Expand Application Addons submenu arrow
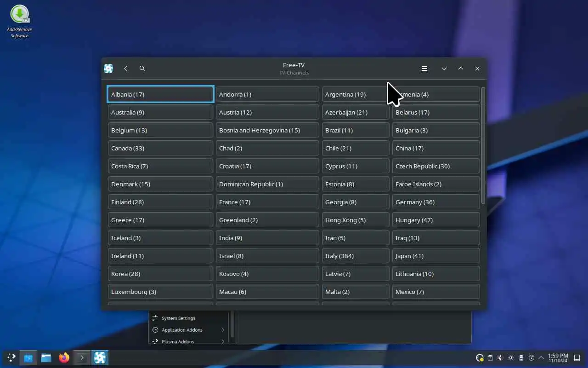588x368 pixels. coord(223,330)
